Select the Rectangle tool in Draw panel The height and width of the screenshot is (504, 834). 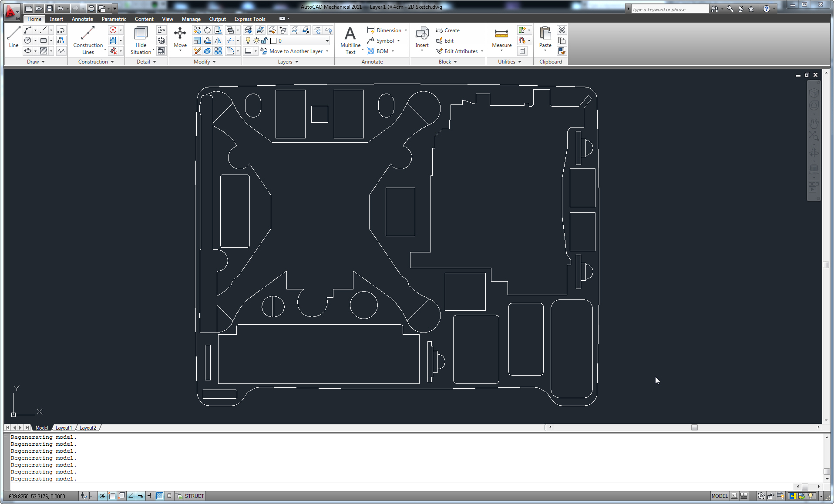pos(44,40)
